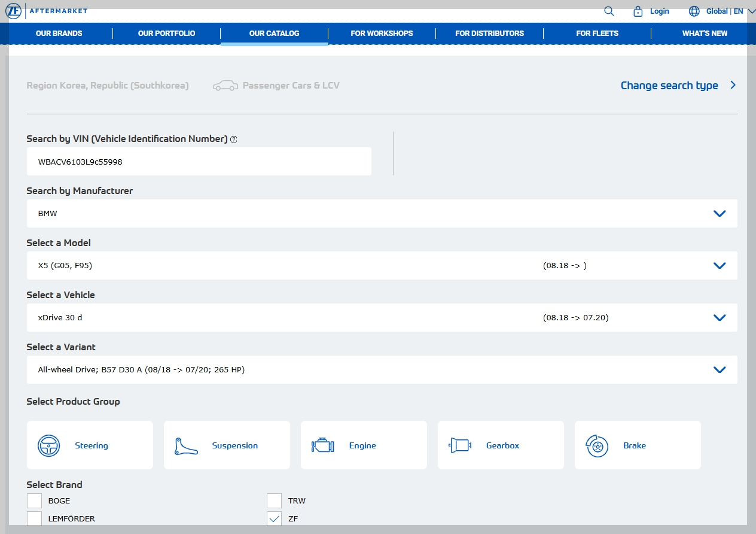Open the xDrive 30 d vehicle dropdown

(x=382, y=317)
